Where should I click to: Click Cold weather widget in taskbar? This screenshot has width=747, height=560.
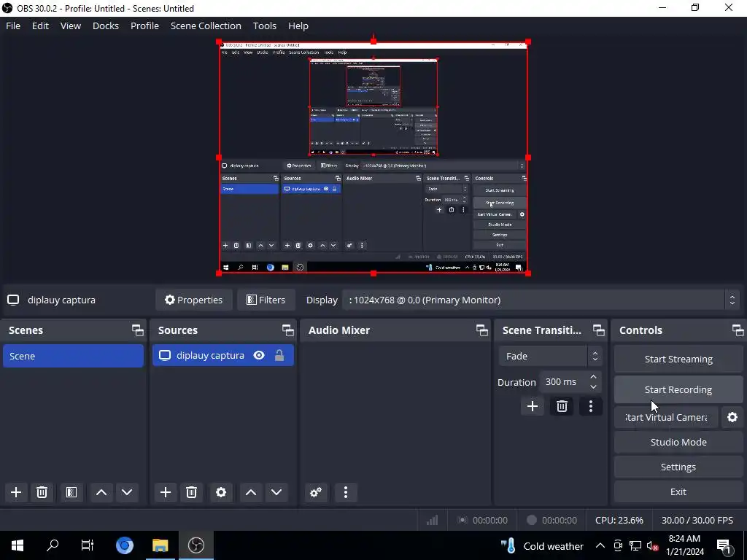(x=542, y=545)
